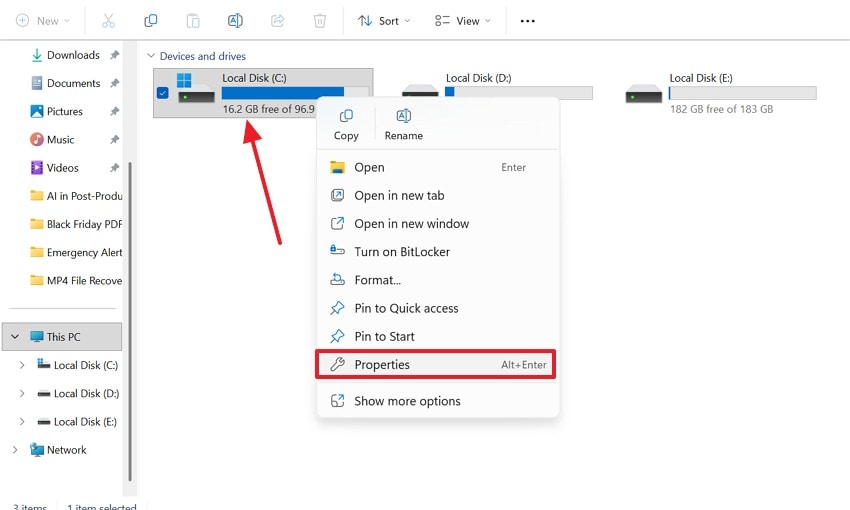
Task: Open the AI in Post-Produ folder
Action: 76,196
